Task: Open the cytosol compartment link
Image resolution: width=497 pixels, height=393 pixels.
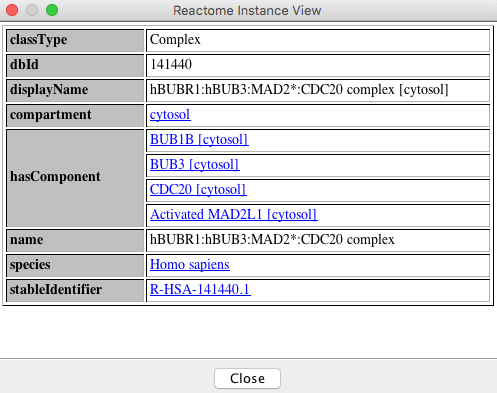Action: pyautogui.click(x=170, y=115)
